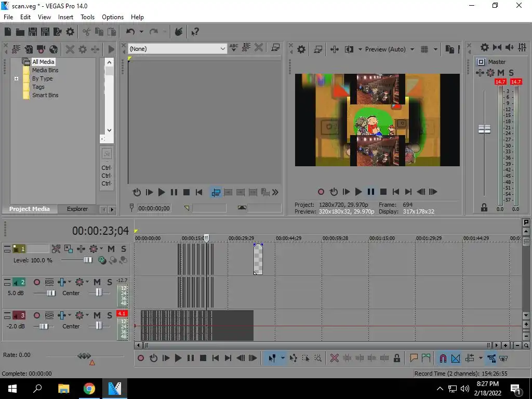Open the Insert menu
The height and width of the screenshot is (399, 532).
(65, 17)
